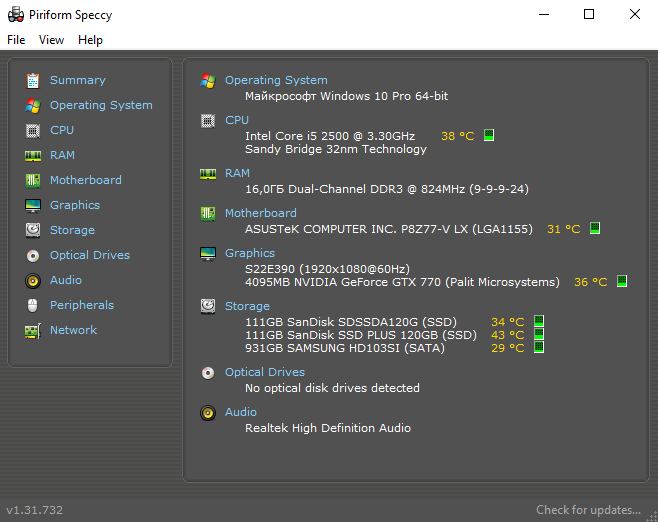Click the Storage hard drive icon in sidebar

pos(33,230)
